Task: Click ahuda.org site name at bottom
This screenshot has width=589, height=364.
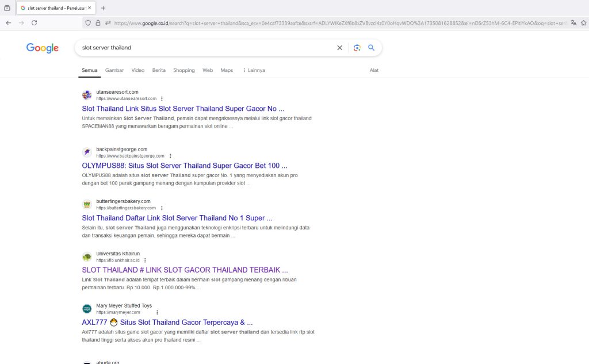Action: point(108,362)
